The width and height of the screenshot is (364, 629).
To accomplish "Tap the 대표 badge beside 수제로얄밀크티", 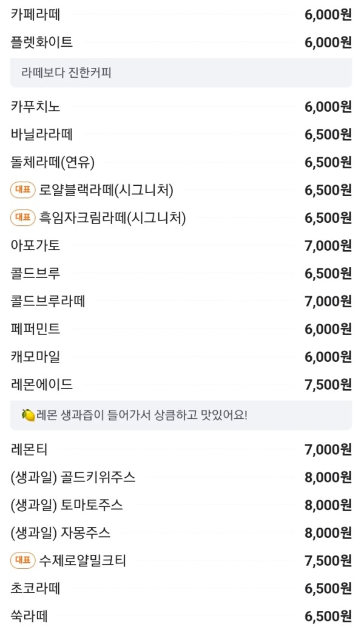I will (23, 560).
